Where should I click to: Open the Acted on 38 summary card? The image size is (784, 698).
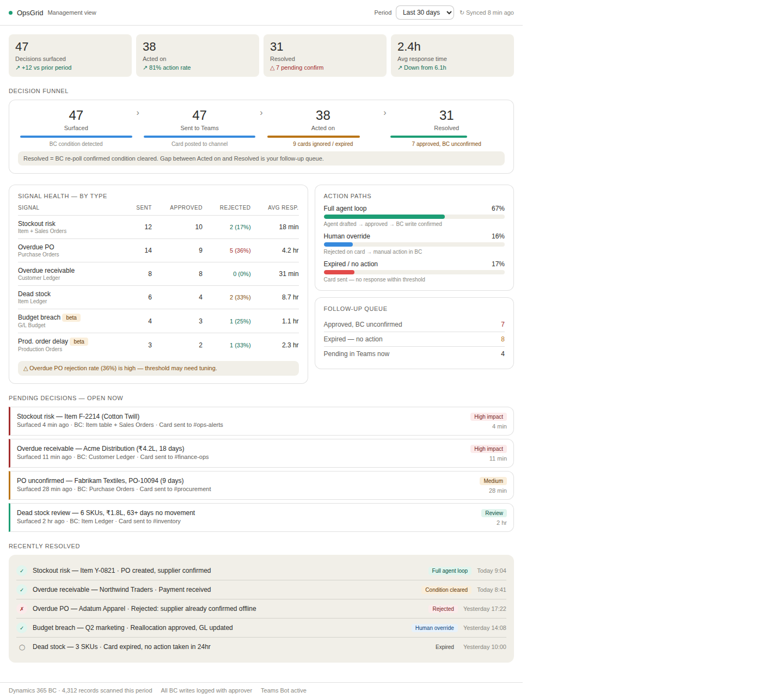point(198,56)
